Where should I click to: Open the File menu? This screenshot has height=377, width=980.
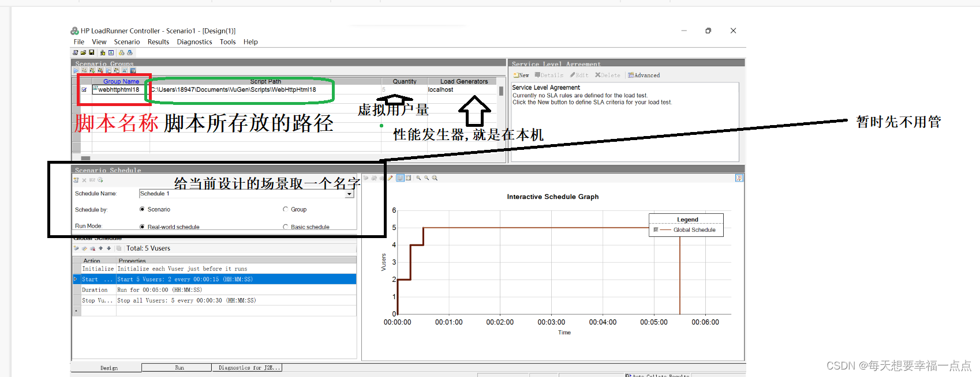(x=79, y=42)
